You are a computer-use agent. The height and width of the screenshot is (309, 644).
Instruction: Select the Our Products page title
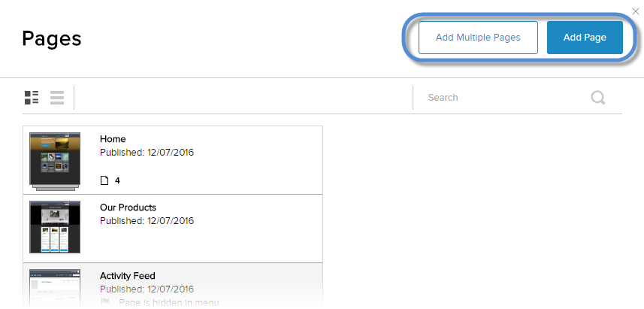128,208
